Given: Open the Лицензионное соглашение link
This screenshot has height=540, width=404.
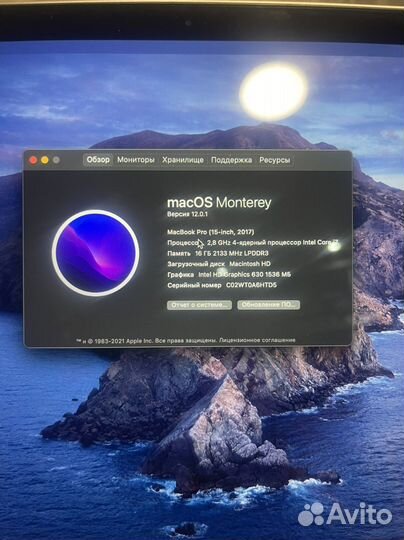Looking at the screenshot, I should coord(258,340).
